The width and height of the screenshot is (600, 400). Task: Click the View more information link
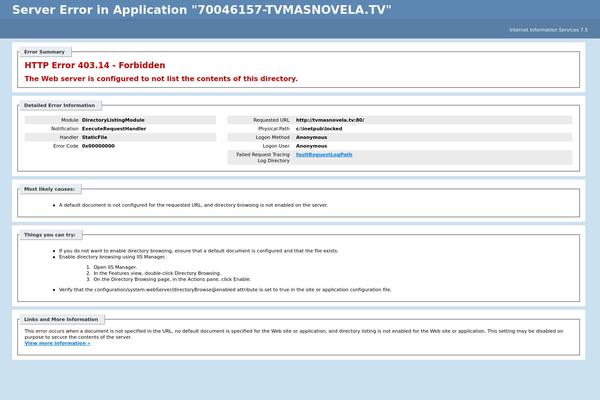[x=57, y=343]
